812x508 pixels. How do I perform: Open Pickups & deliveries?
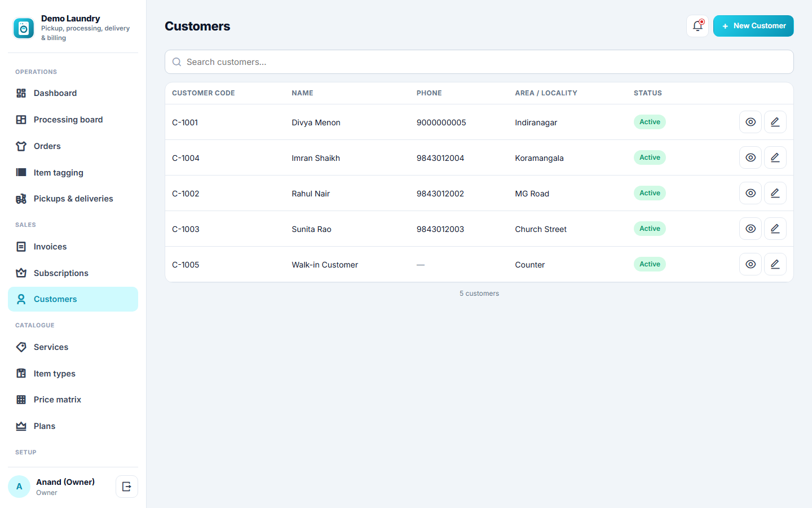(x=73, y=199)
